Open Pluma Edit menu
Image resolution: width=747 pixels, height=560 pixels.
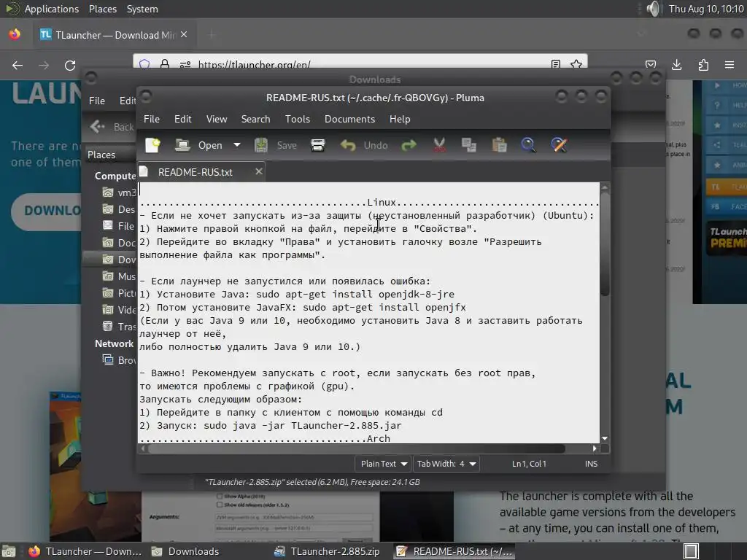coord(183,119)
